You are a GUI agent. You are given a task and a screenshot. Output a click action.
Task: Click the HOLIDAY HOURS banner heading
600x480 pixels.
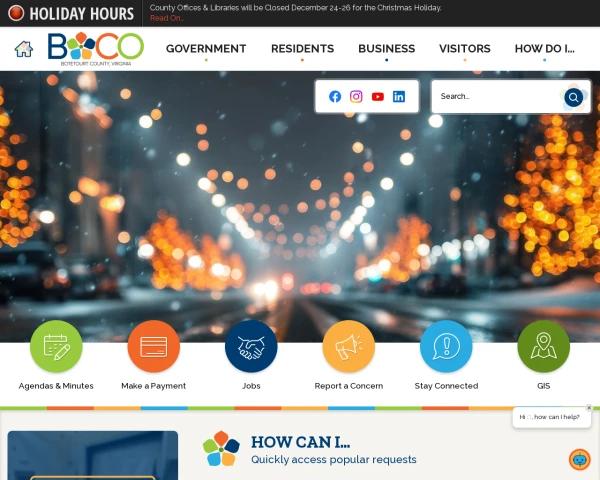tap(82, 14)
